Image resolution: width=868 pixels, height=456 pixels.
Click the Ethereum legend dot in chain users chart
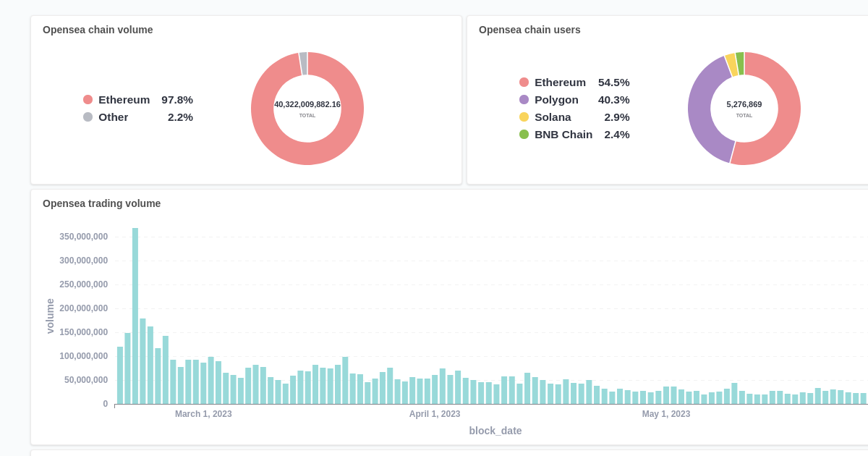click(x=524, y=82)
